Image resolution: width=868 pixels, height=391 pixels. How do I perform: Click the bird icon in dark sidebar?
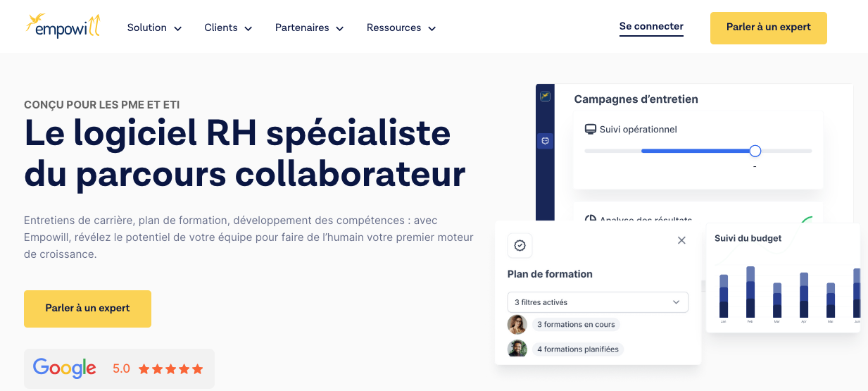tap(545, 96)
